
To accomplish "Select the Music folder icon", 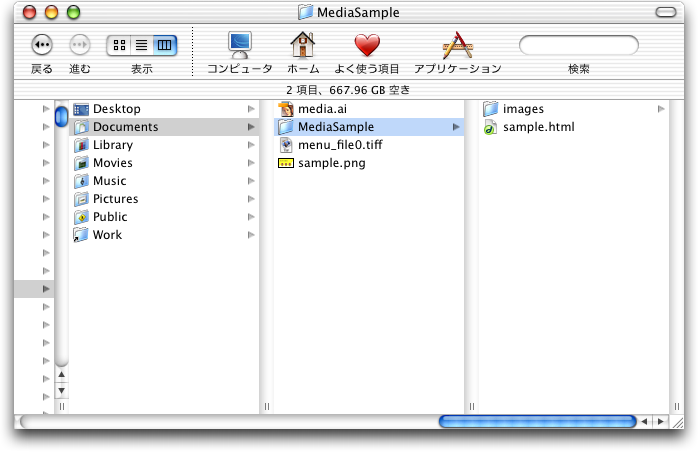I will point(81,181).
